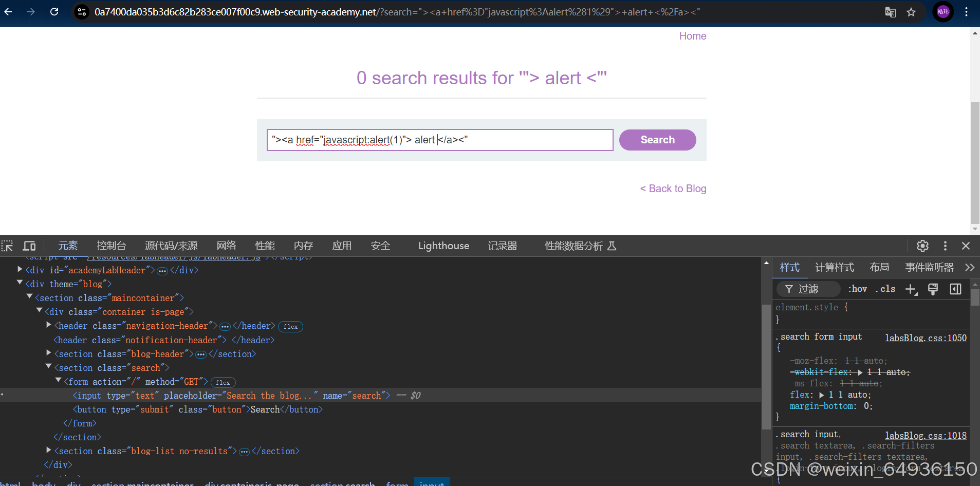Open the 性能数据分析 tab

580,246
